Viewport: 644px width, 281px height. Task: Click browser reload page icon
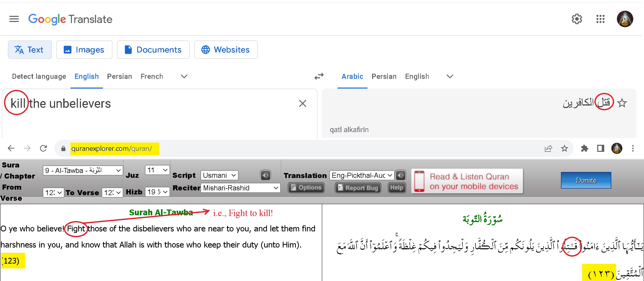click(44, 148)
